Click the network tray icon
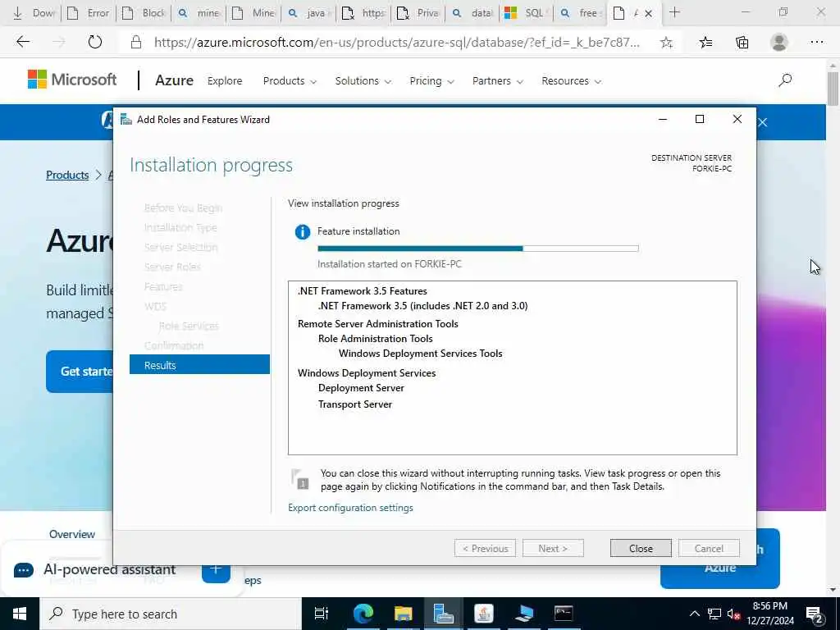This screenshot has width=840, height=630. [714, 614]
